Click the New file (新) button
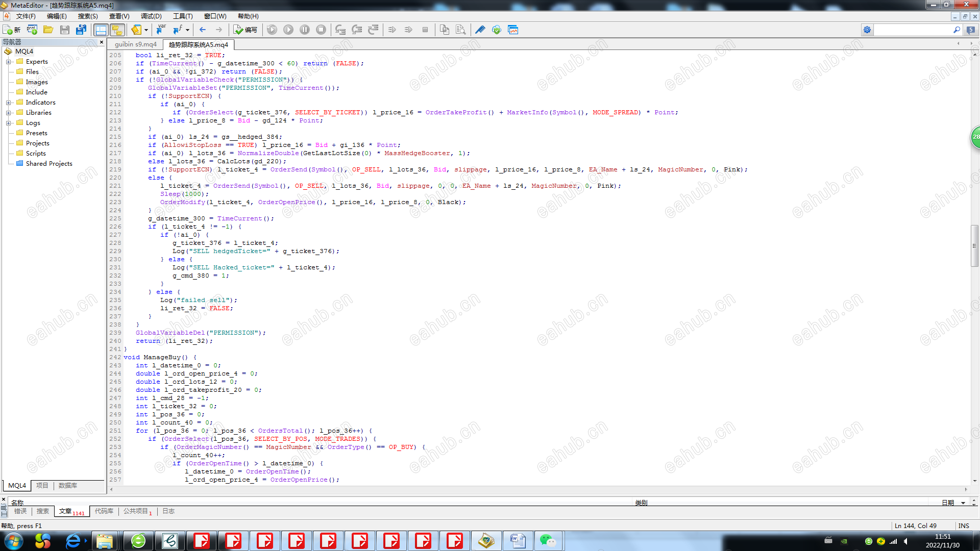Viewport: 980px width, 551px height. [x=12, y=30]
